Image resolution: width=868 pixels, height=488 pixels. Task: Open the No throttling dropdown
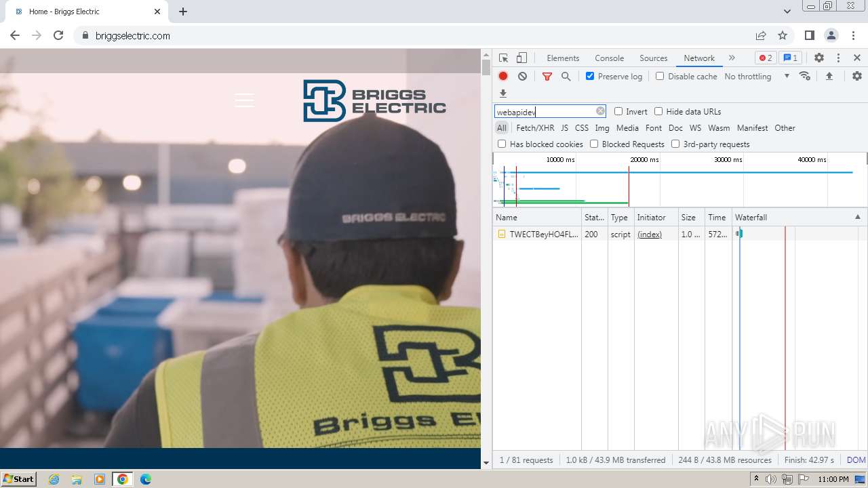(756, 77)
